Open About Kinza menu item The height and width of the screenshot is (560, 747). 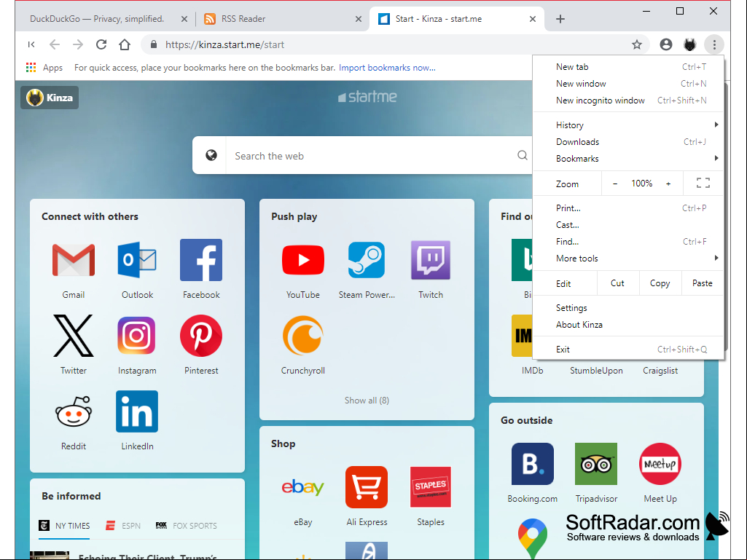tap(628, 325)
